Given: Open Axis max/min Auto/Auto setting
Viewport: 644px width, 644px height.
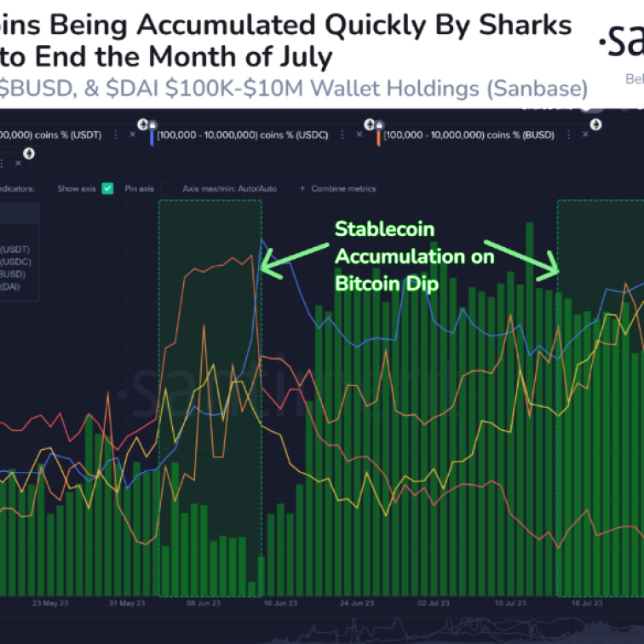Looking at the screenshot, I should pos(229,188).
